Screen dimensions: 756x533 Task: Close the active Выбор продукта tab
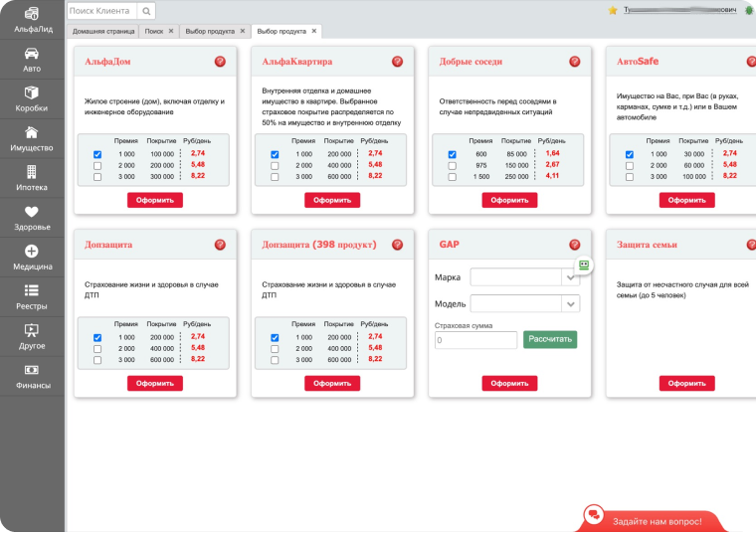click(314, 31)
